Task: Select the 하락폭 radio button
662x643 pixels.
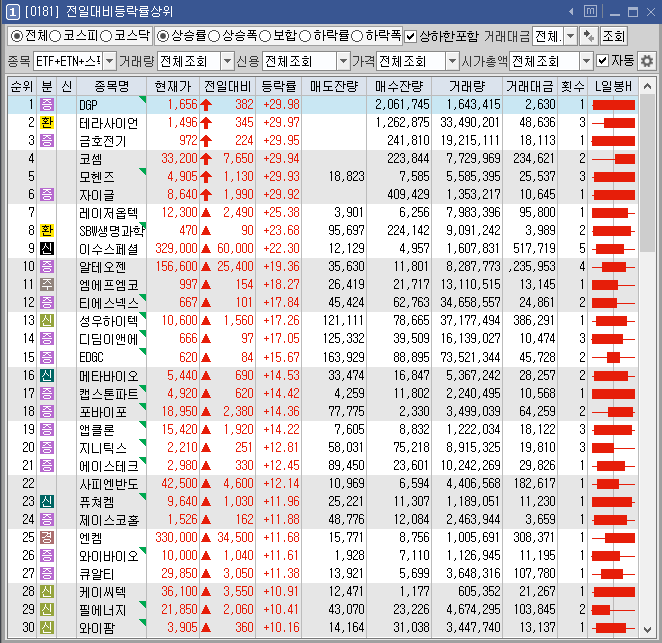Action: click(x=357, y=36)
